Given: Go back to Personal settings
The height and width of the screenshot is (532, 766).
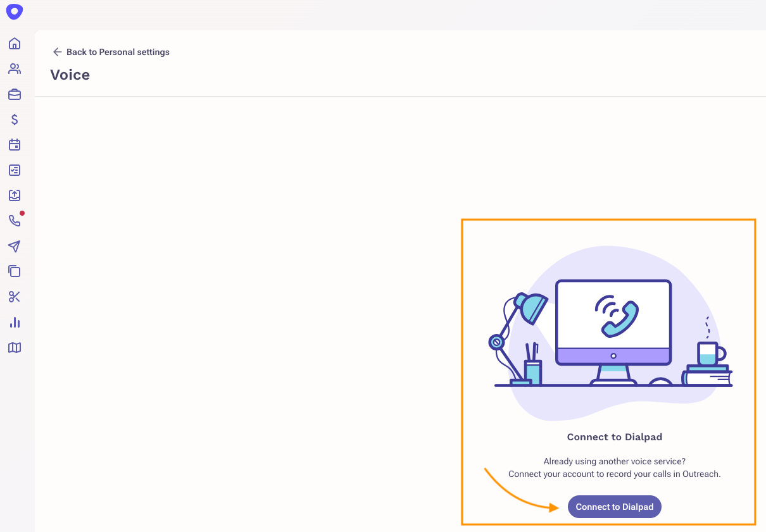Looking at the screenshot, I should pyautogui.click(x=118, y=52).
